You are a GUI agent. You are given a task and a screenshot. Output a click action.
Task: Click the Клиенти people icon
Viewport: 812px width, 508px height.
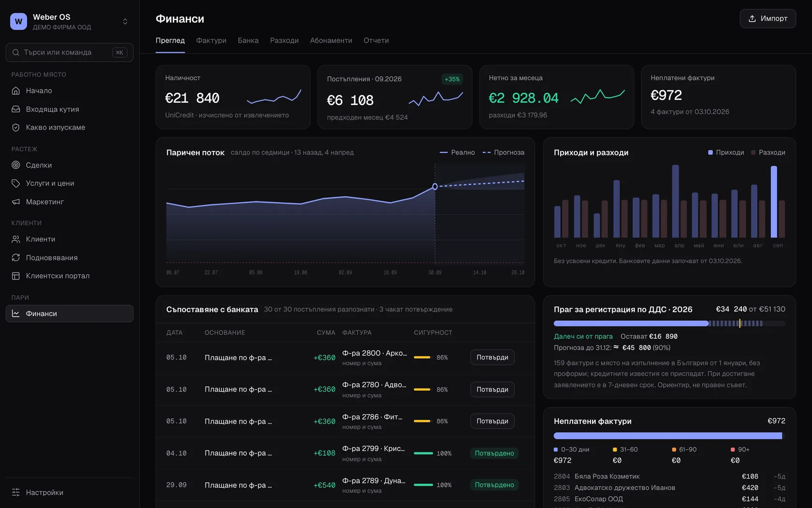(x=16, y=239)
